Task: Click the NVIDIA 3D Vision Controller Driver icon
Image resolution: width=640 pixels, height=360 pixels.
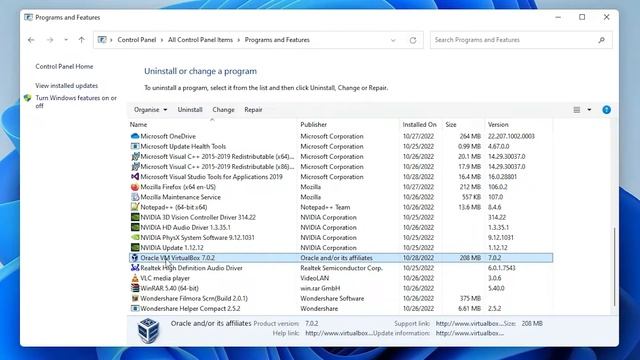Action: pyautogui.click(x=135, y=218)
